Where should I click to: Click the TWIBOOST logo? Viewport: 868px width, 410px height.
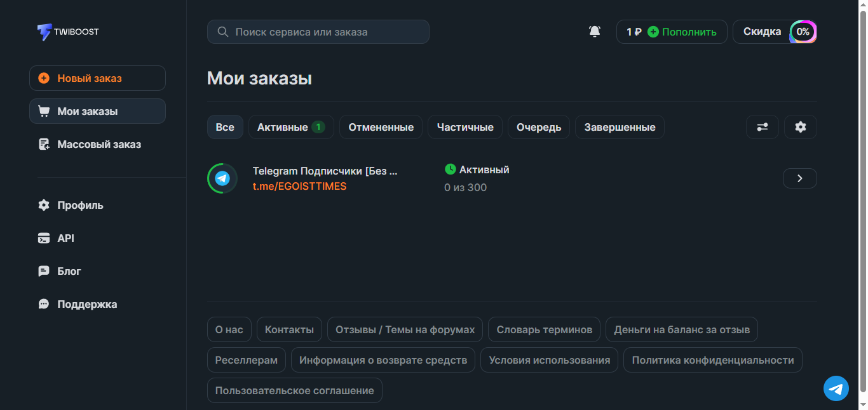tap(68, 32)
